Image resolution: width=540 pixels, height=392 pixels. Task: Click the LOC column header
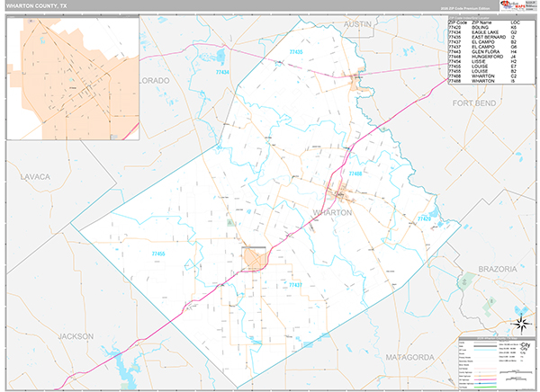[515, 22]
